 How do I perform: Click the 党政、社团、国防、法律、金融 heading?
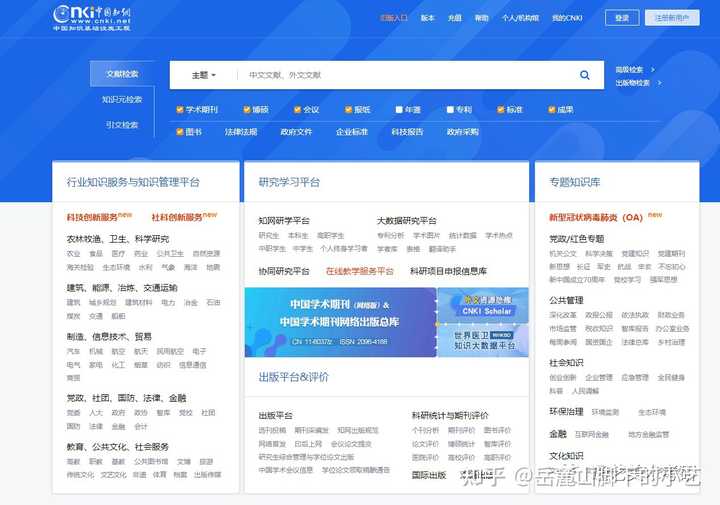(x=126, y=398)
